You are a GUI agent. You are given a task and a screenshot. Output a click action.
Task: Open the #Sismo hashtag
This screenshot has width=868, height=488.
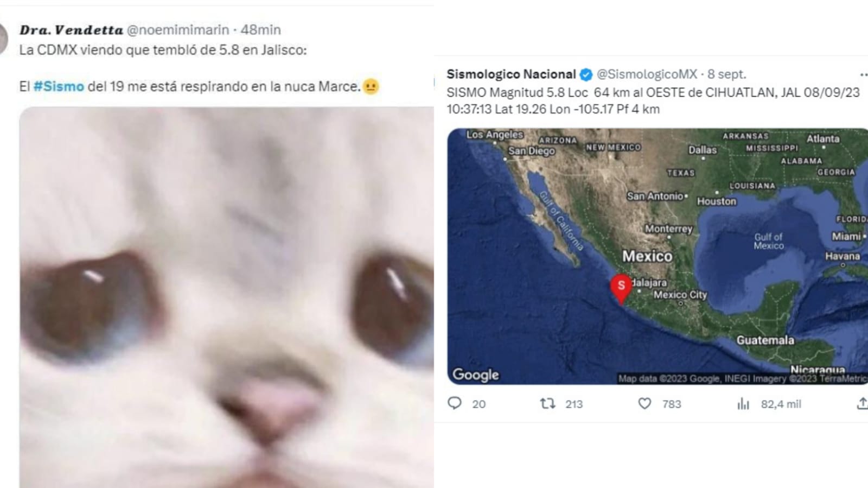[x=59, y=86]
